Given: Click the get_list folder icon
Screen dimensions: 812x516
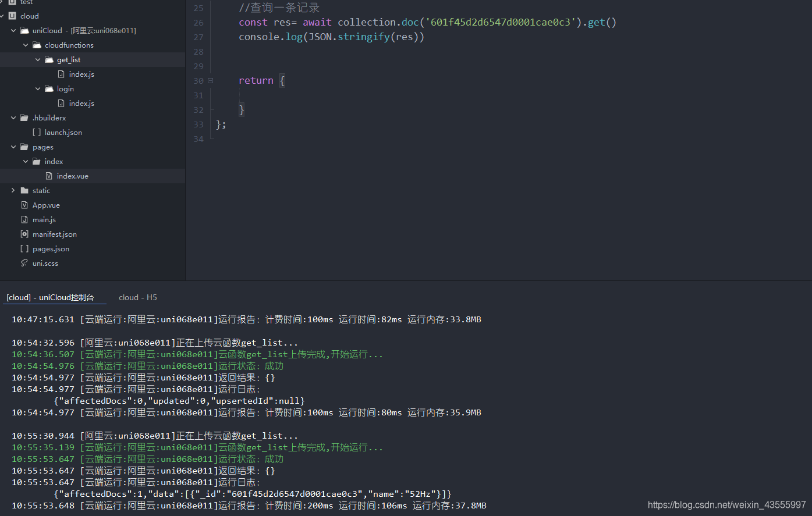Looking at the screenshot, I should click(x=49, y=60).
